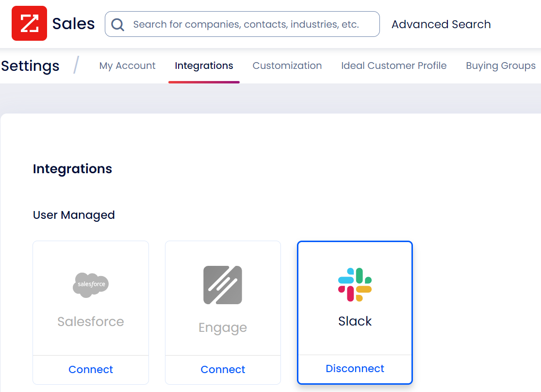541x392 pixels.
Task: Click the search magnifying glass icon
Action: [117, 24]
